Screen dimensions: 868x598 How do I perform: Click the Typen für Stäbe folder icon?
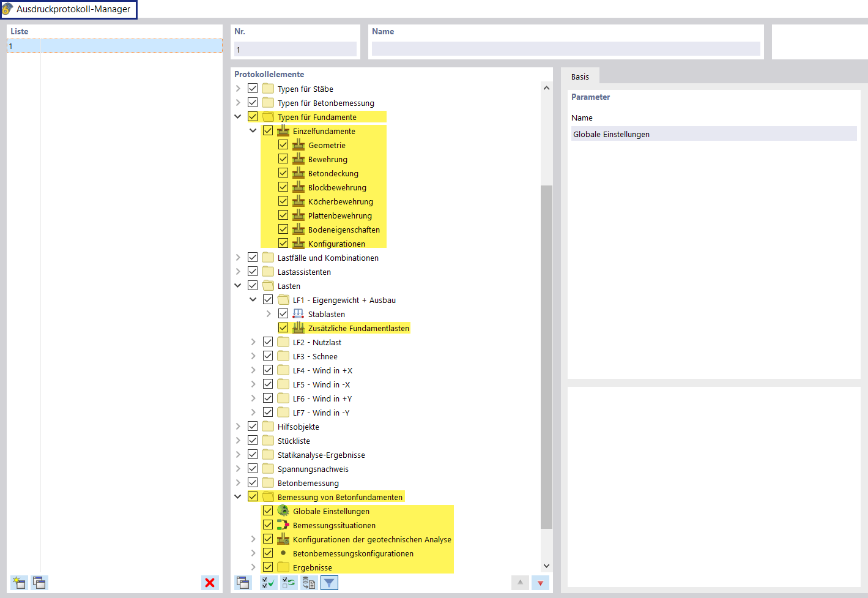click(268, 88)
